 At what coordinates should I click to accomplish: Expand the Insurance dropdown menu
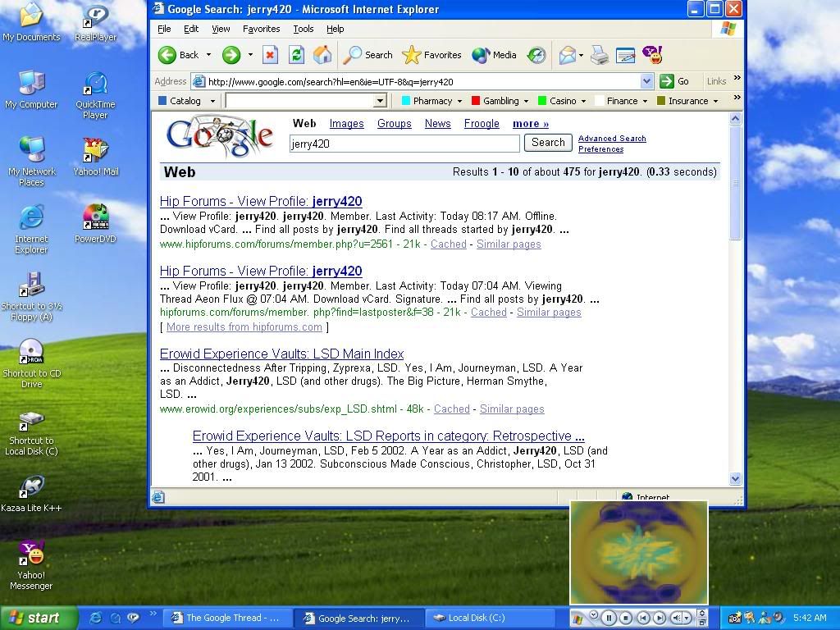tap(715, 101)
